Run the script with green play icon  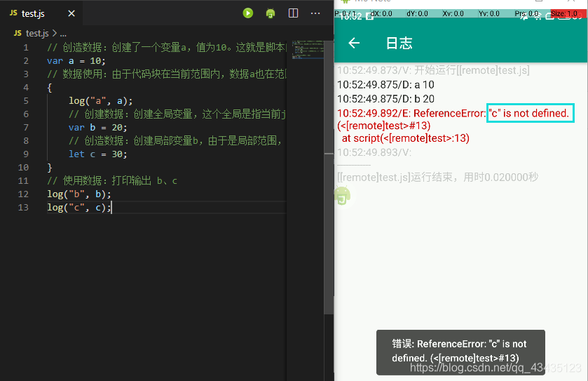(248, 13)
